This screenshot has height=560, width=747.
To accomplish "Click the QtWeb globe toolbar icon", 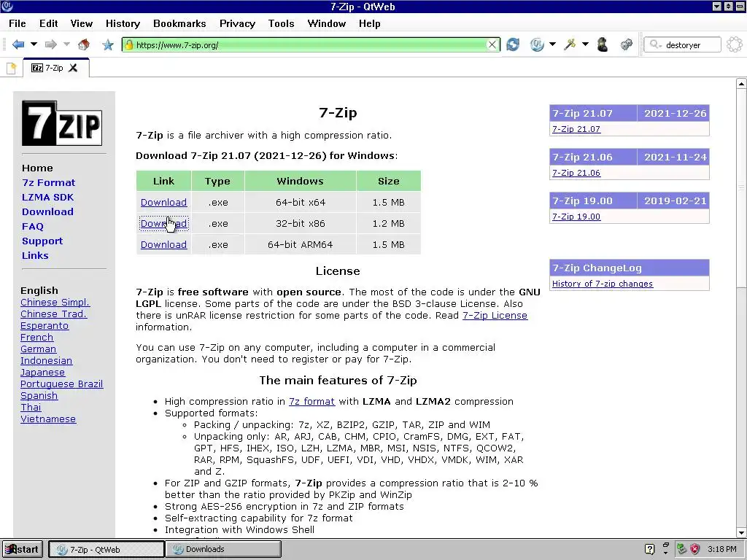I will [537, 44].
